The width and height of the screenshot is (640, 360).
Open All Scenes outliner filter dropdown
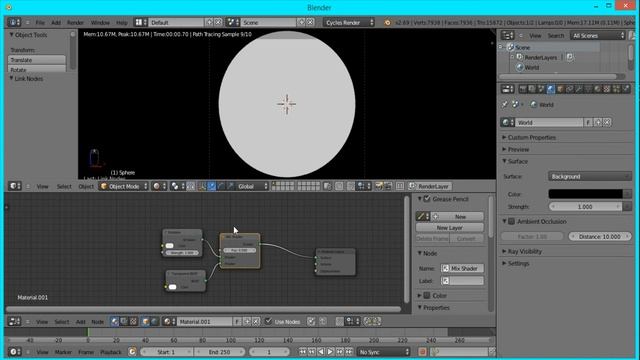(x=598, y=36)
